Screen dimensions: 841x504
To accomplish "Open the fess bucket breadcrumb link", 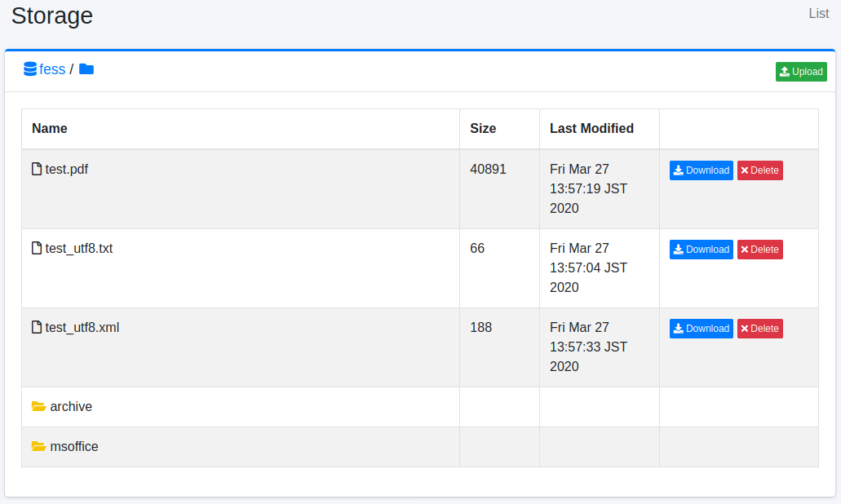I will pos(52,69).
